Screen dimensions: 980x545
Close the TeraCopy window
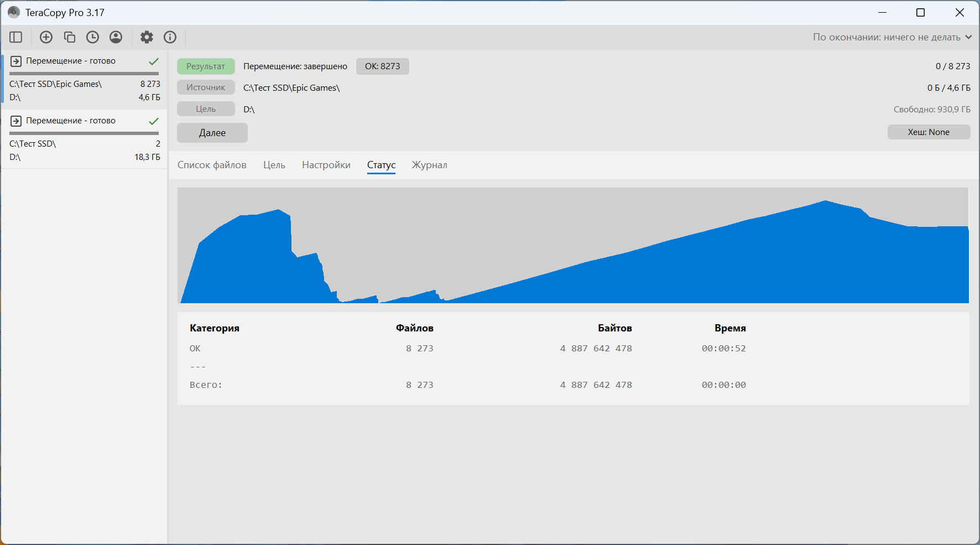[960, 12]
